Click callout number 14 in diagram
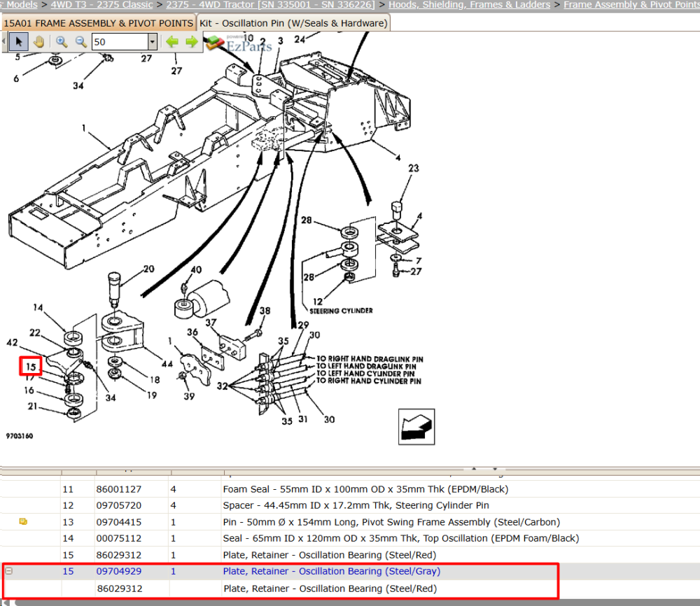This screenshot has width=700, height=606. pyautogui.click(x=38, y=307)
